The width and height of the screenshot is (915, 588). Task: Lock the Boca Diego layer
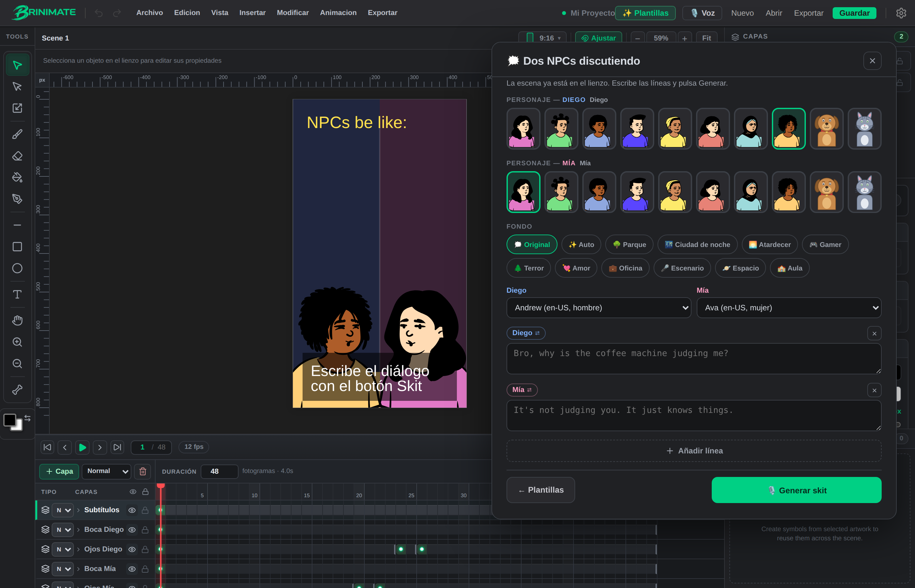[x=145, y=530]
